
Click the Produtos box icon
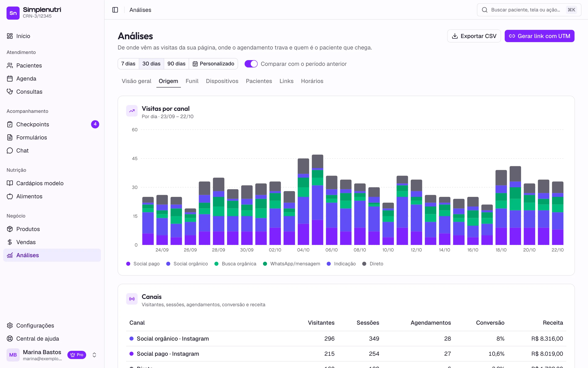(10, 229)
